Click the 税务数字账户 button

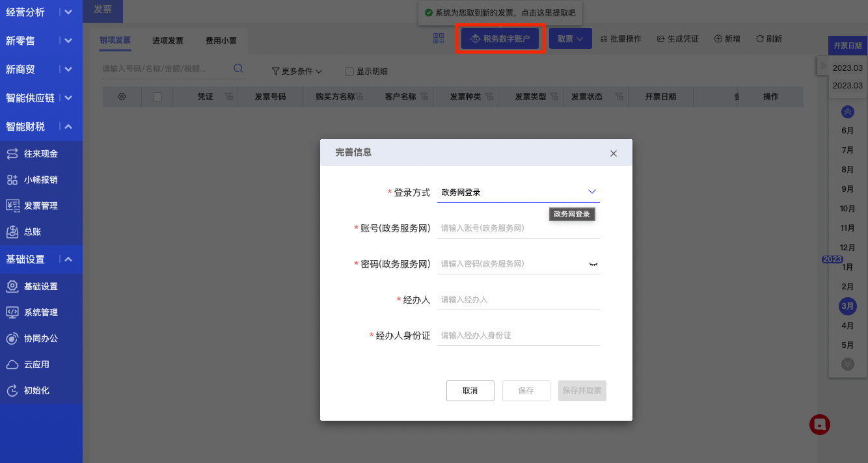[500, 38]
